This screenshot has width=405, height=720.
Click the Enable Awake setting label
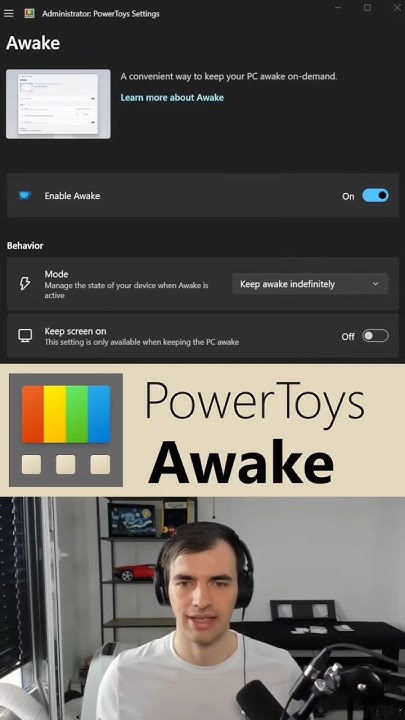pos(72,196)
